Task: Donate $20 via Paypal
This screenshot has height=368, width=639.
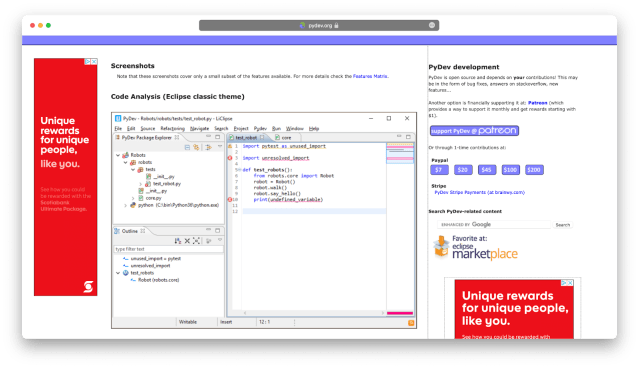Action: (463, 170)
